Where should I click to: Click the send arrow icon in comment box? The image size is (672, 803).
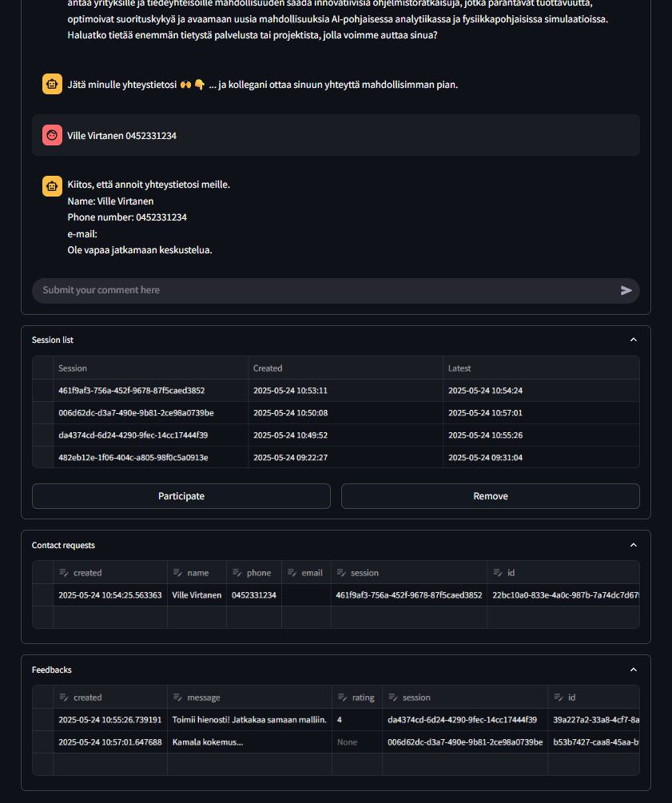626,291
